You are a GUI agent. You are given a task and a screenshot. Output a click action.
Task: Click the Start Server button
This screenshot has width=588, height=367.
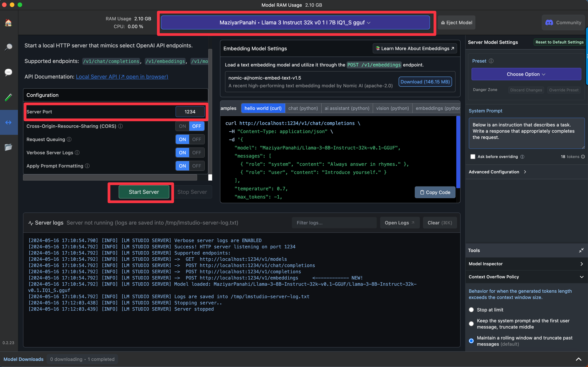(x=144, y=192)
